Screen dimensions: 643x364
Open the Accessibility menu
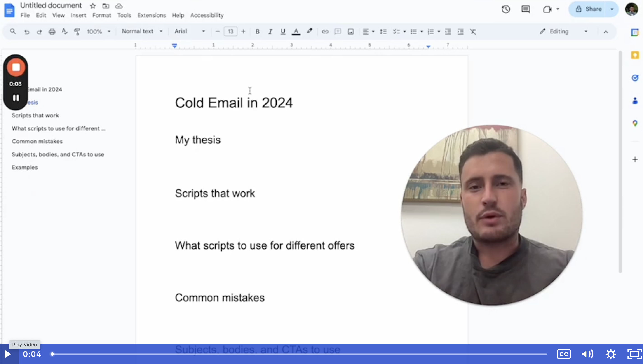point(207,16)
